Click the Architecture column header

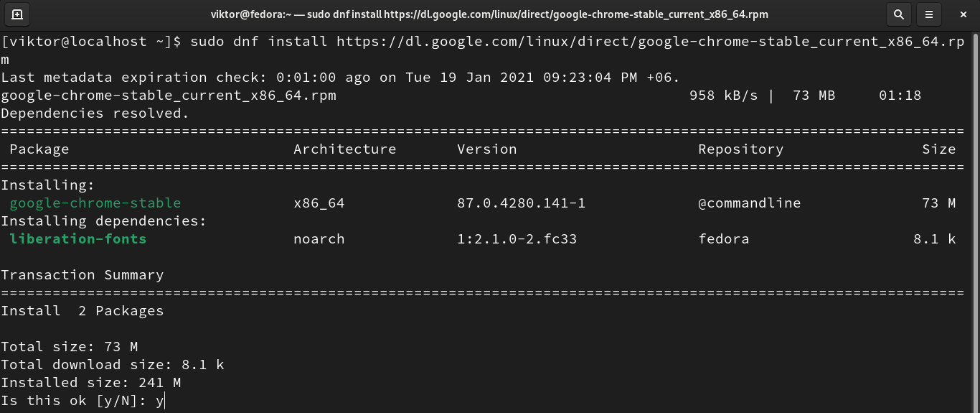pyautogui.click(x=344, y=149)
